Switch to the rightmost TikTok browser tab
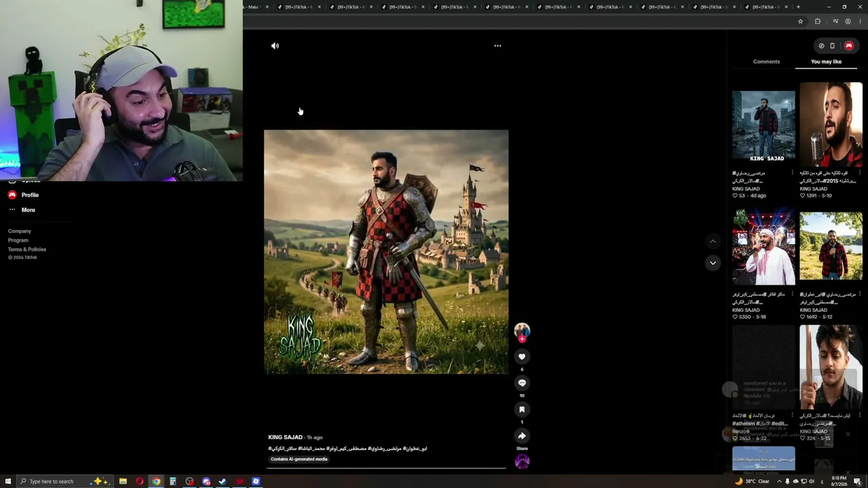 765,7
